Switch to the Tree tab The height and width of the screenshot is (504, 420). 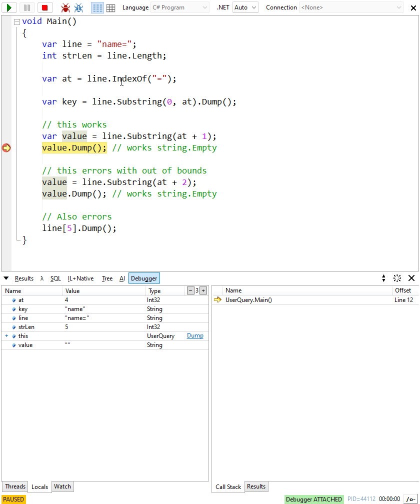pyautogui.click(x=107, y=278)
